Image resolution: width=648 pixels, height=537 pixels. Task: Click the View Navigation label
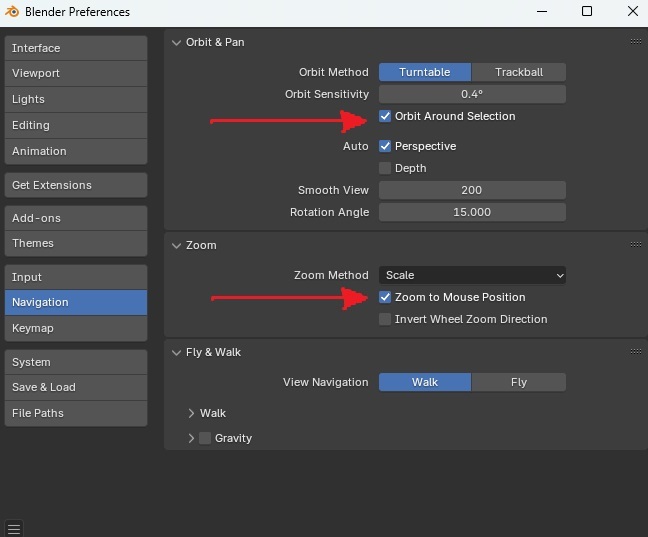[326, 382]
